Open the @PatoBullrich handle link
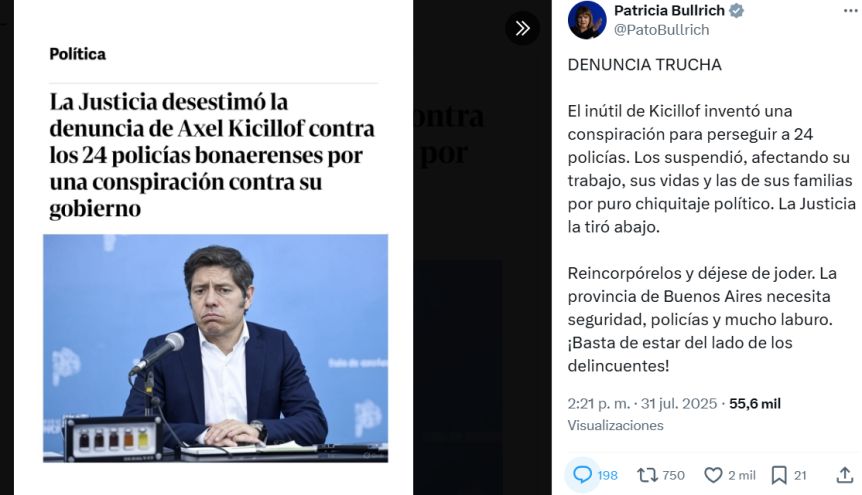862x495 pixels. (x=661, y=30)
